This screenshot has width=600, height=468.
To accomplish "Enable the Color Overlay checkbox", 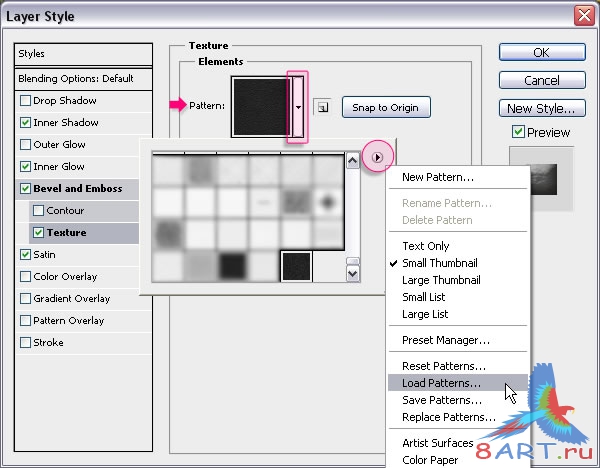I will pos(25,277).
